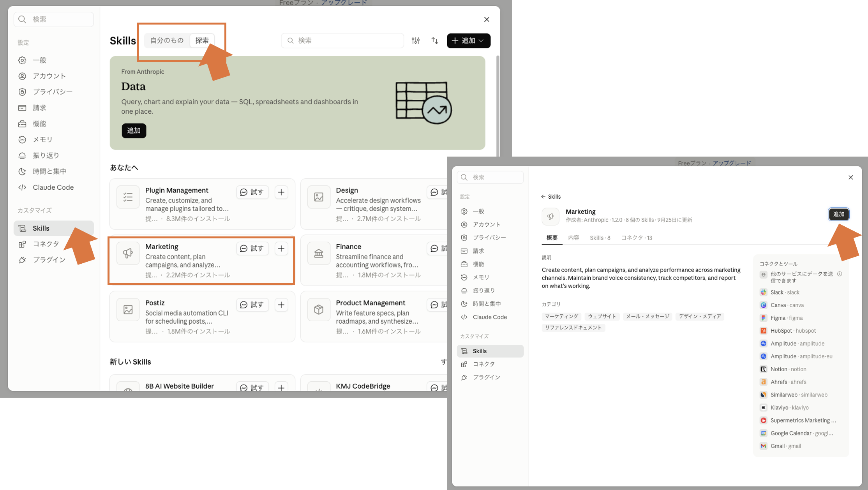Select 内容 tab in Marketing detail

pos(573,238)
